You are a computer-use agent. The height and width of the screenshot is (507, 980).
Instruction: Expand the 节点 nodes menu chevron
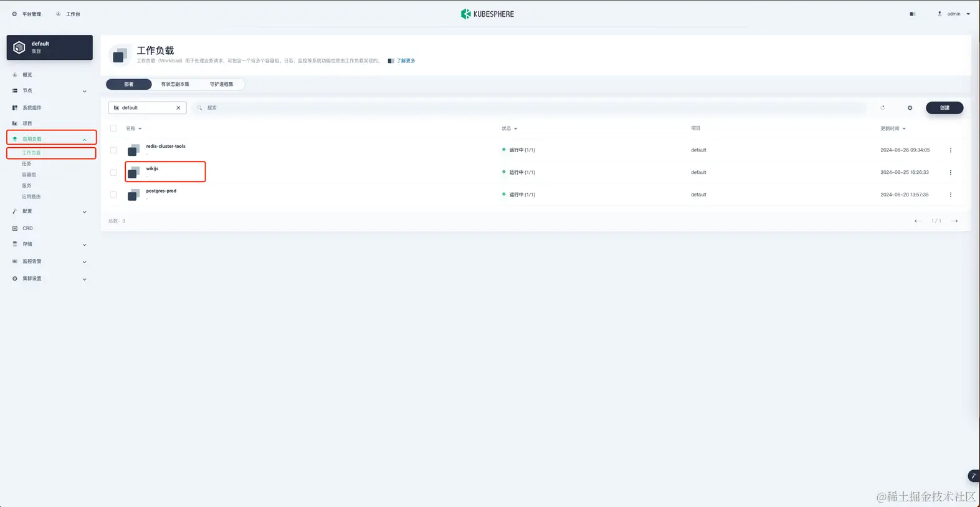coord(85,91)
